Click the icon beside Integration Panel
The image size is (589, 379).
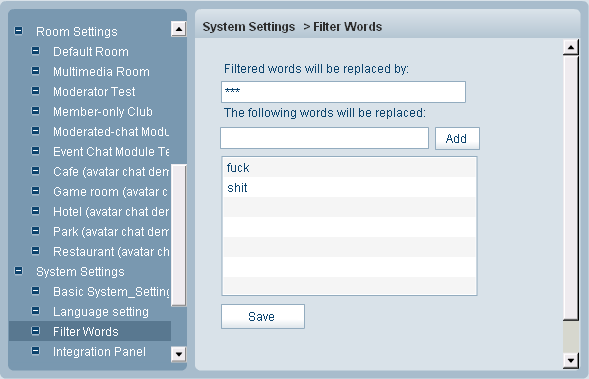35,351
